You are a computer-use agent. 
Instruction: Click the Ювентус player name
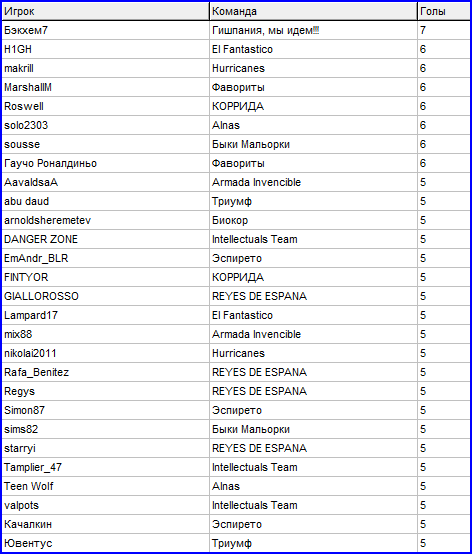pyautogui.click(x=28, y=543)
